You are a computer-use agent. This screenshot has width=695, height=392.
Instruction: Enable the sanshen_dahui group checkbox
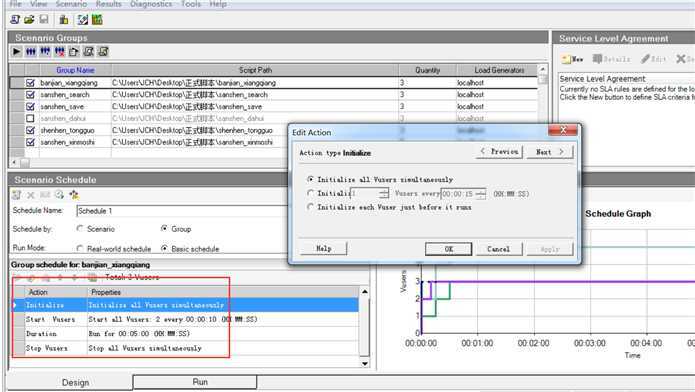click(x=30, y=118)
